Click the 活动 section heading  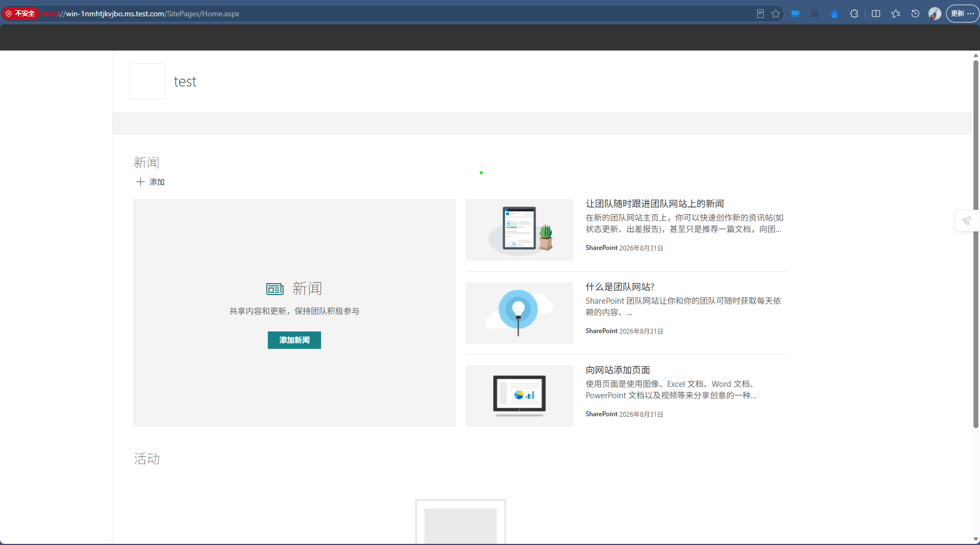tap(147, 459)
